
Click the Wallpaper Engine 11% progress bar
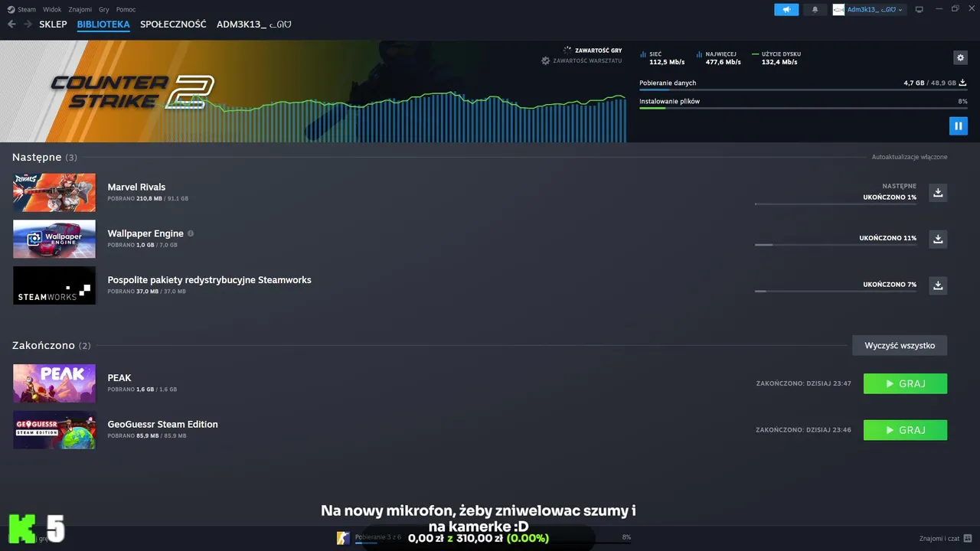tap(835, 245)
